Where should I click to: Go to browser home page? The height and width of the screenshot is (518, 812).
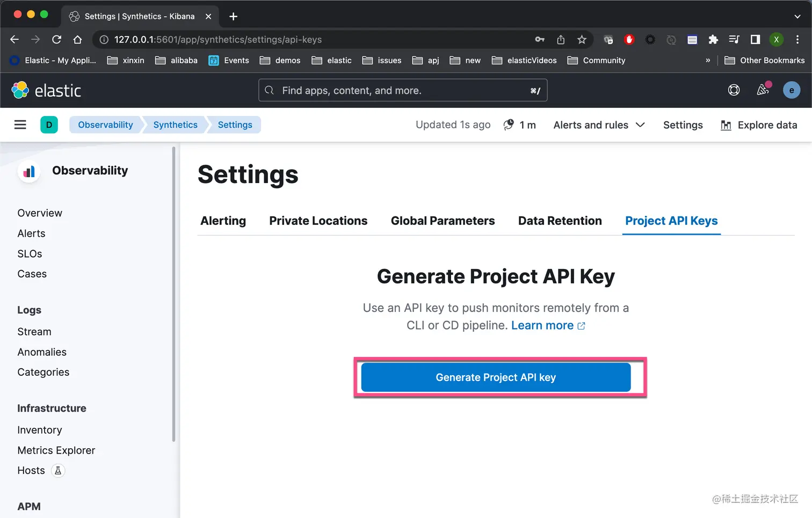pyautogui.click(x=77, y=39)
